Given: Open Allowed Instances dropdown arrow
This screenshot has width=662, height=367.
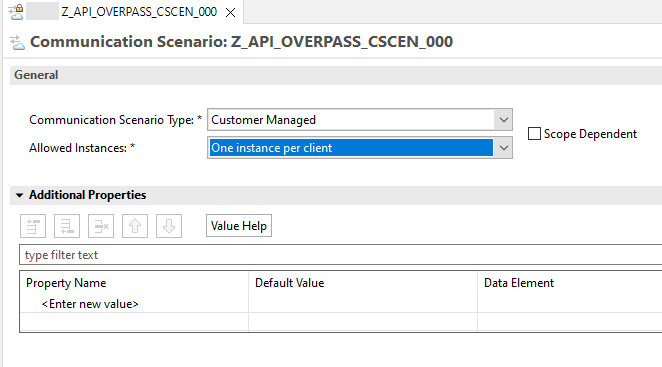Looking at the screenshot, I should (503, 148).
